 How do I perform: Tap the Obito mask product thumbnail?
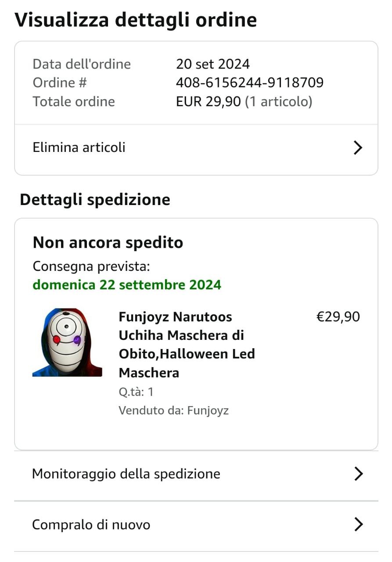click(x=67, y=342)
